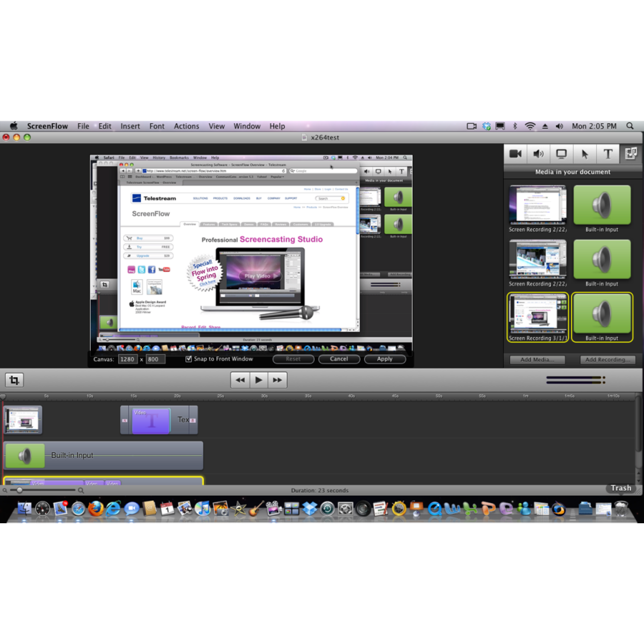644x644 pixels.
Task: Click the timeline zoom slider knob
Action: click(20, 490)
